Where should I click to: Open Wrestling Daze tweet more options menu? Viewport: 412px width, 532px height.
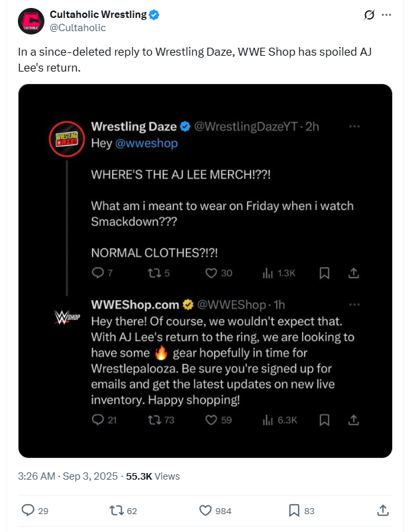[x=354, y=126]
